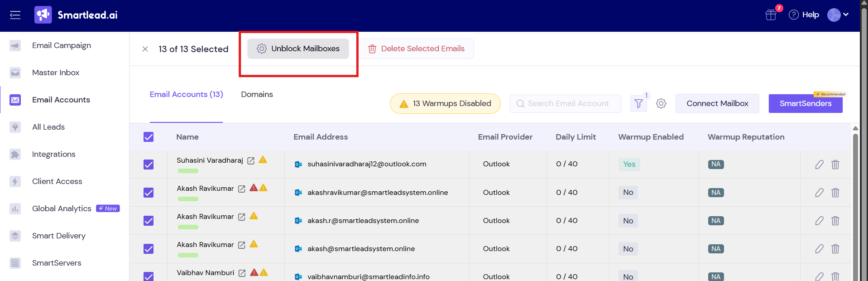Image resolution: width=868 pixels, height=281 pixels.
Task: Open Global Analytics page
Action: 62,208
